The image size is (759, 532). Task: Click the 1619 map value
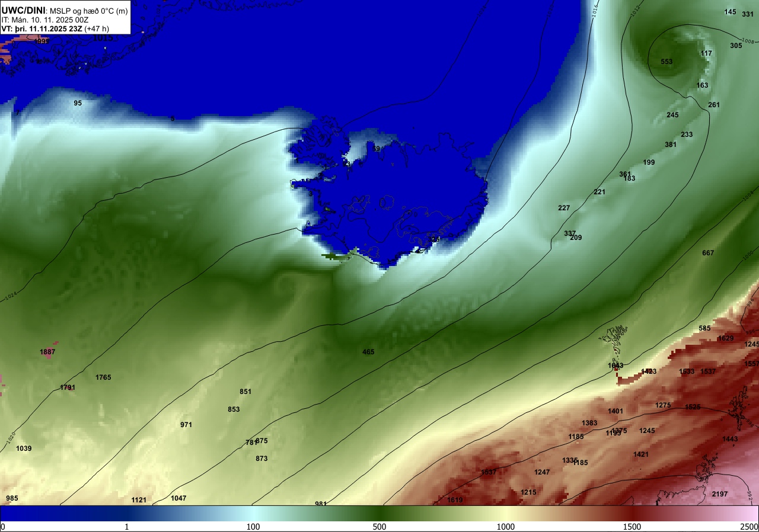point(455,500)
